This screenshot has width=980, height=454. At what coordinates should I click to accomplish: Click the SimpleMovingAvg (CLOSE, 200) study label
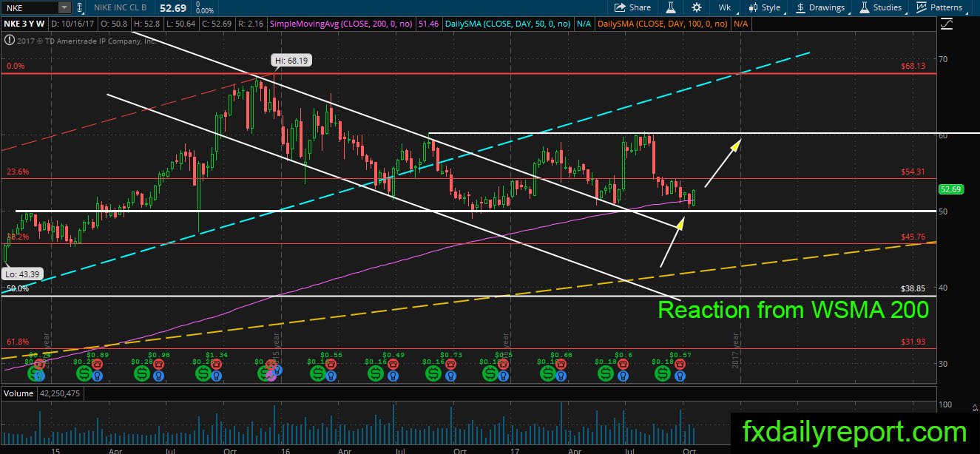(x=341, y=24)
